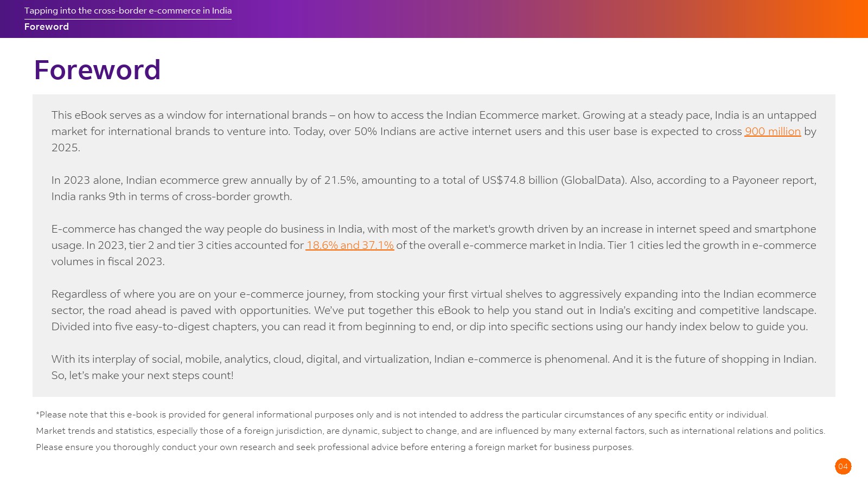Follow the "18.6% and 37.1%" link
Screen dimensions: 868x488
pos(349,245)
